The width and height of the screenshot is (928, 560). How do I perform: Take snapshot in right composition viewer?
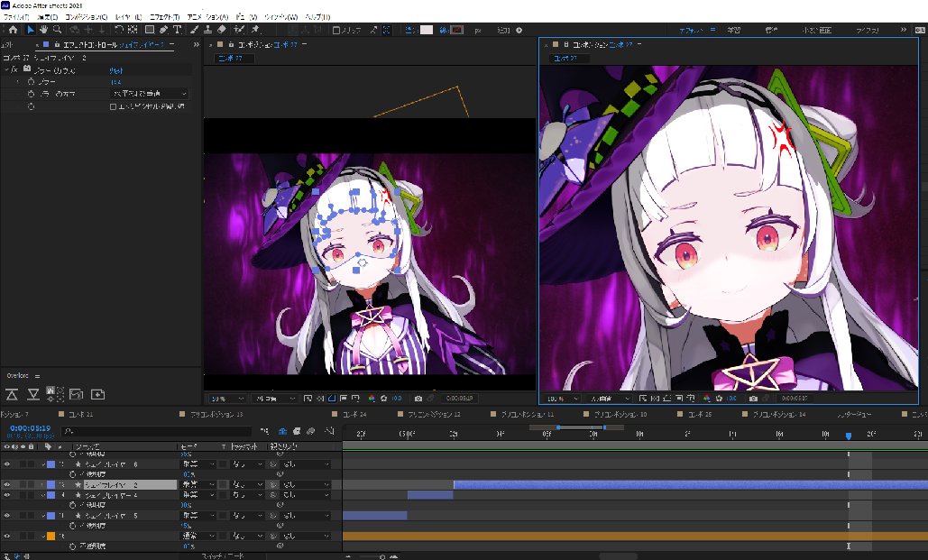coord(753,399)
